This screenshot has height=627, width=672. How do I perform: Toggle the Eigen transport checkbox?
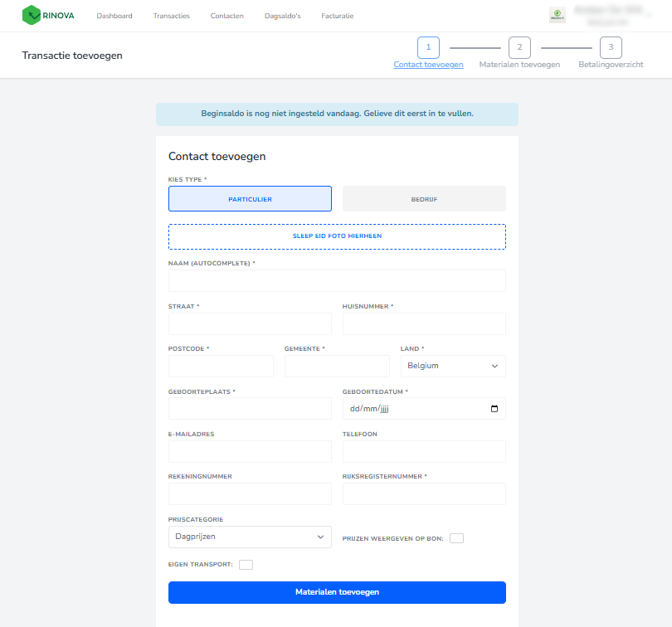tap(246, 565)
